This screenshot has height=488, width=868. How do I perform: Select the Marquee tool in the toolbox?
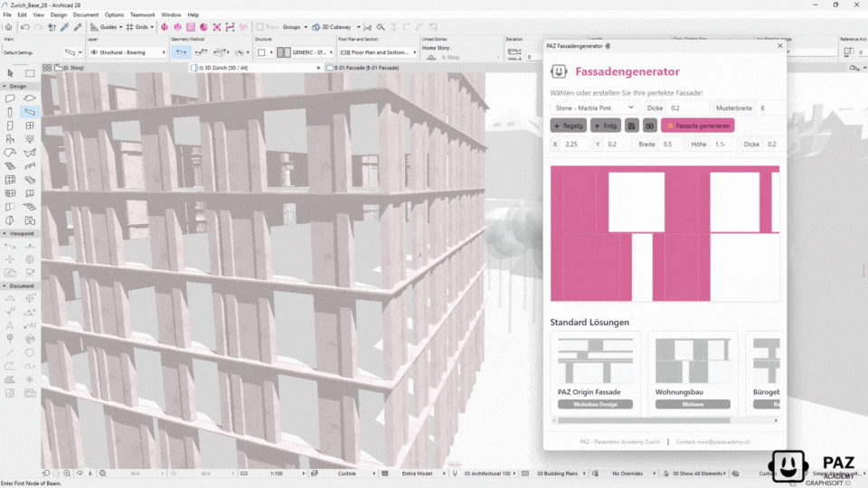tap(30, 73)
